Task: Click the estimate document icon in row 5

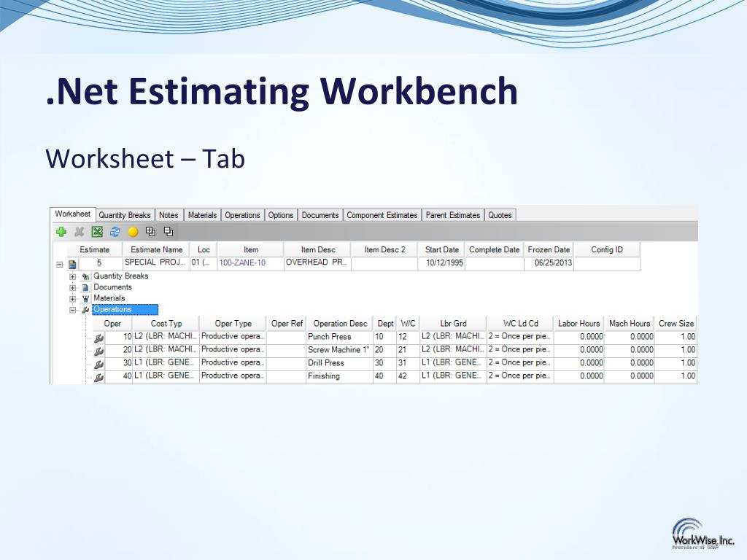Action: 72,264
